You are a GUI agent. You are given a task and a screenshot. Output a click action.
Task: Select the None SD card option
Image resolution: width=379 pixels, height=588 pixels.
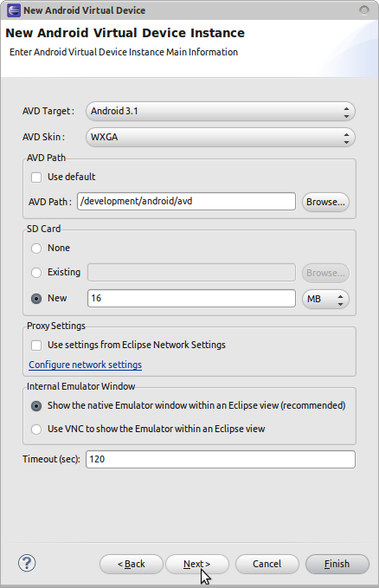(x=36, y=249)
